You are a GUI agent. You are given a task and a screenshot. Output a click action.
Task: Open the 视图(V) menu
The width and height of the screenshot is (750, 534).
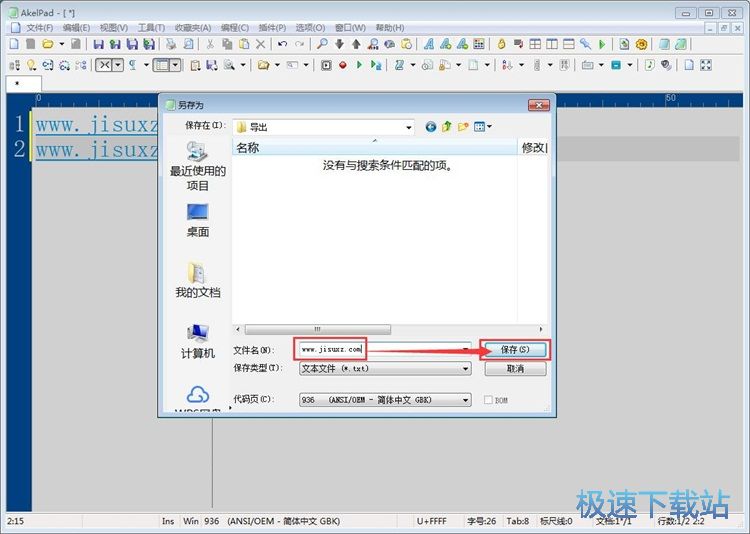point(114,28)
